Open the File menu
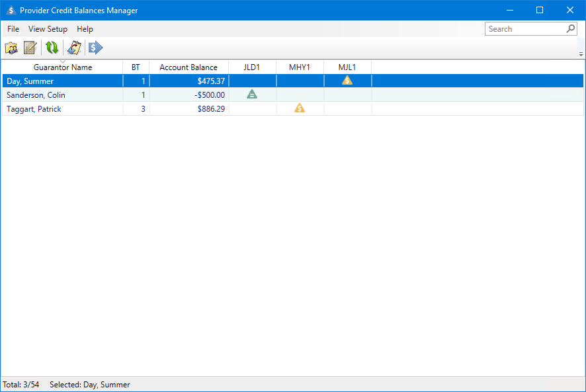This screenshot has width=586, height=392. tap(13, 29)
